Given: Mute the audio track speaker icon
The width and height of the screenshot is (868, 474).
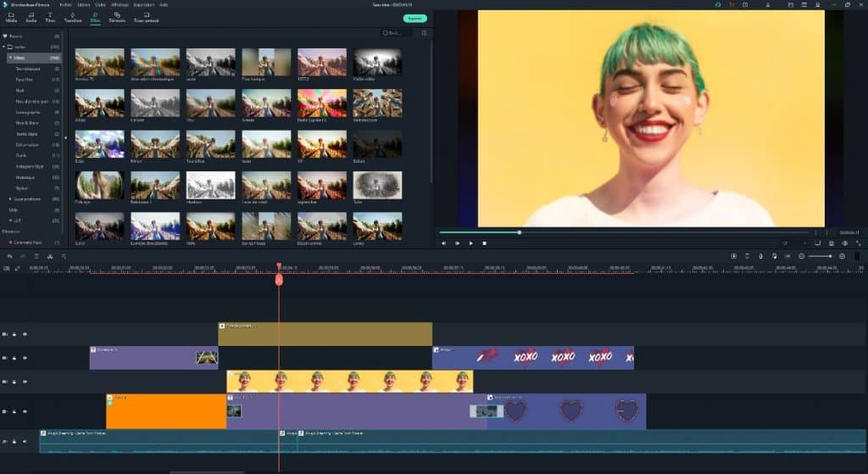Looking at the screenshot, I should click(25, 442).
